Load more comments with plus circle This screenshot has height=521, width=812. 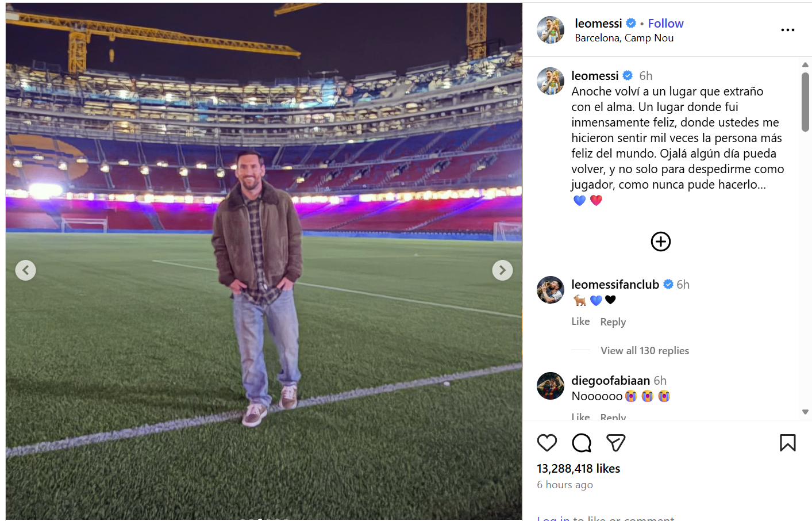(x=660, y=242)
